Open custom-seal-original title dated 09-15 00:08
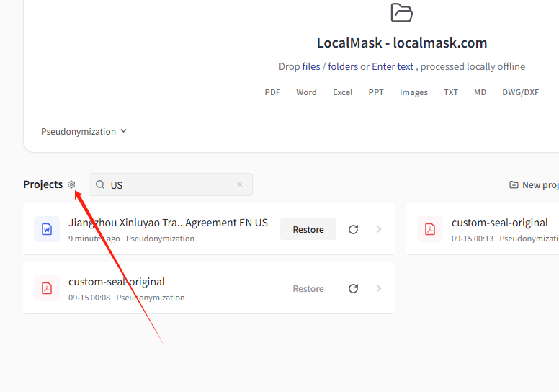559x392 pixels. [117, 282]
